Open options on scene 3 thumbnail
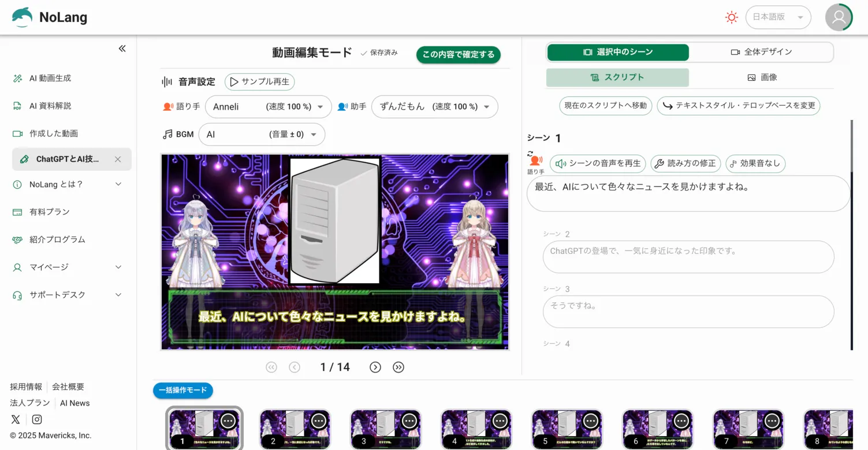 (x=410, y=421)
